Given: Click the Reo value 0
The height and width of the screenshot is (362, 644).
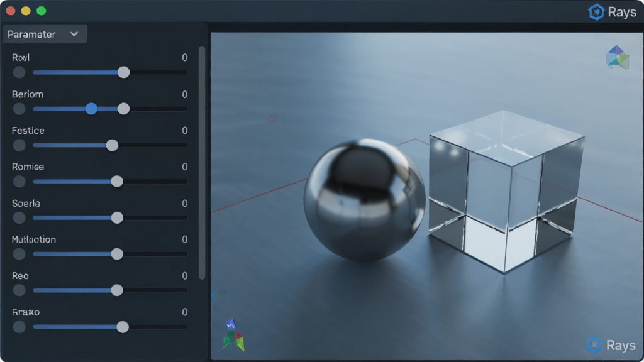Looking at the screenshot, I should 185,276.
